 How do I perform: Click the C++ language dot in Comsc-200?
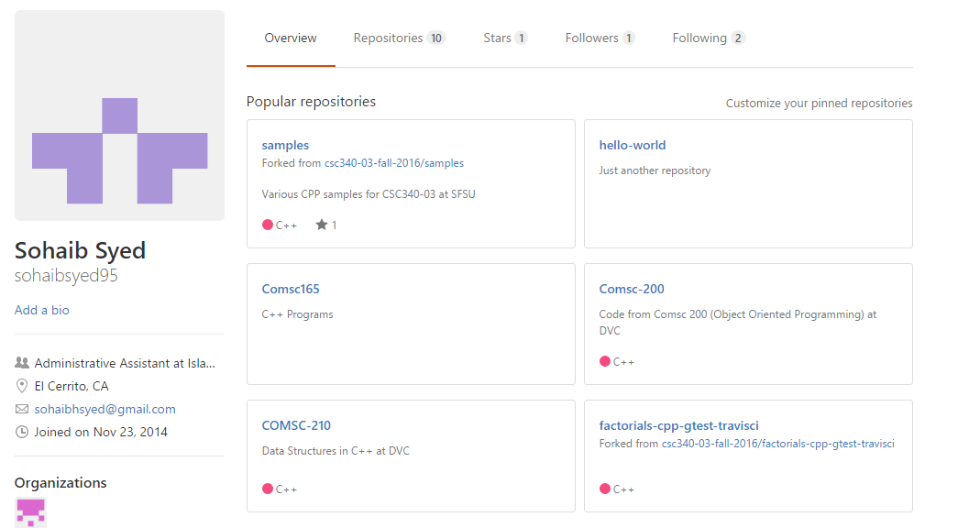pos(604,361)
